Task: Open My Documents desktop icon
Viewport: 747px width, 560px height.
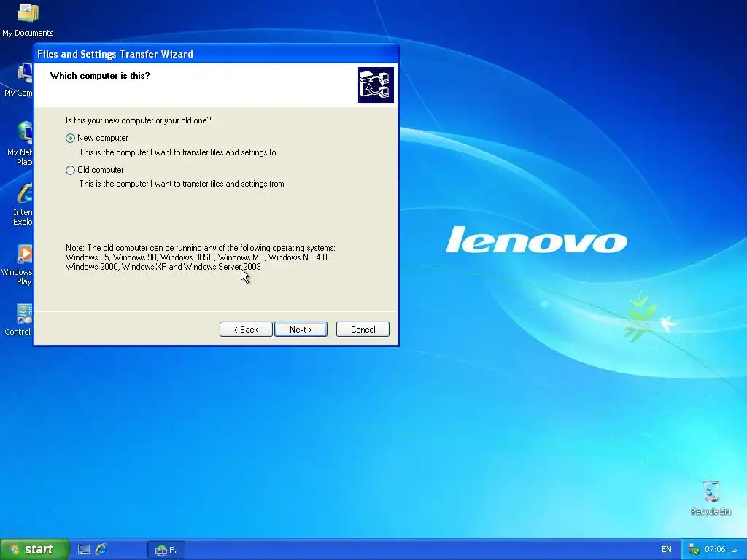Action: (28, 20)
